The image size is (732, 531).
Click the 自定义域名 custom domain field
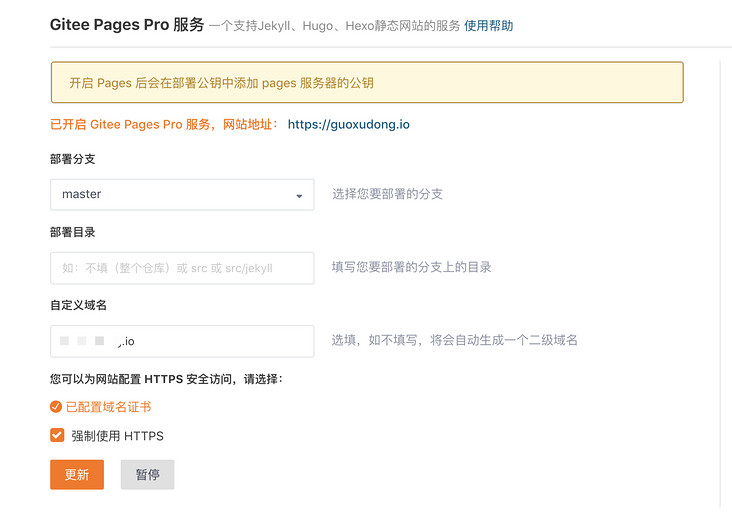[182, 341]
